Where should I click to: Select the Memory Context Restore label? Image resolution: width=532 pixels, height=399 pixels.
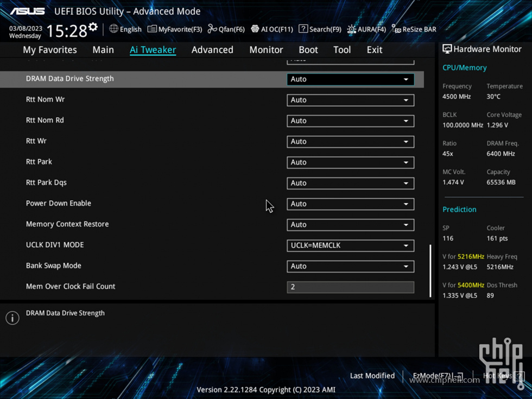67,224
